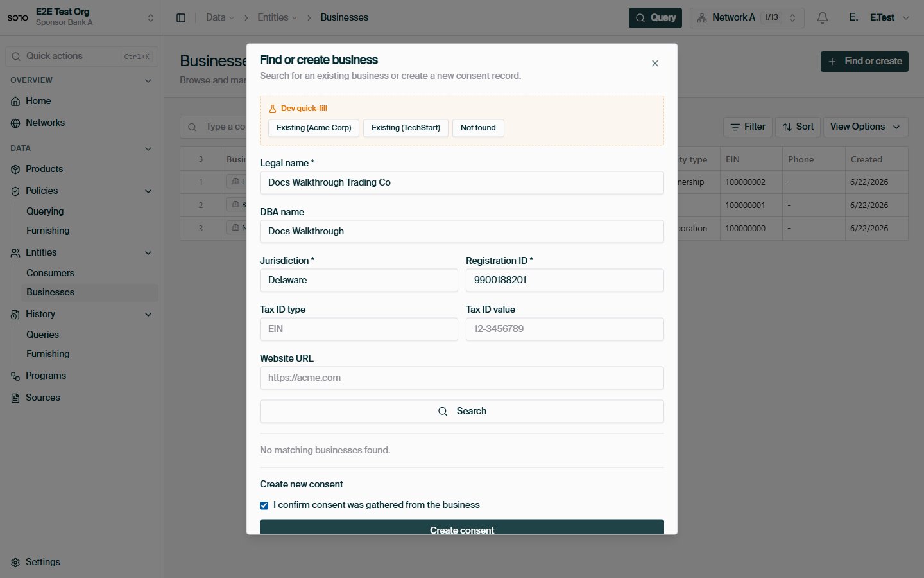Open the notifications bell

[823, 18]
